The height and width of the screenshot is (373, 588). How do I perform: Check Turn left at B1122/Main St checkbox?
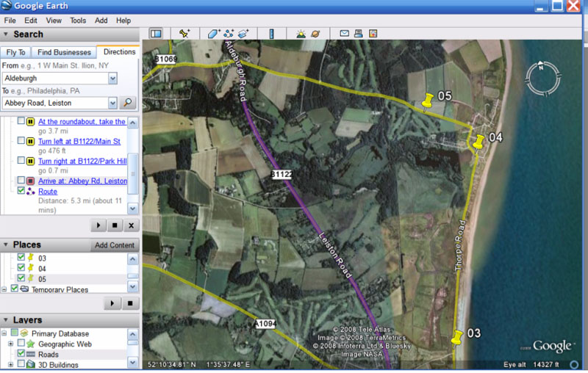tap(21, 141)
